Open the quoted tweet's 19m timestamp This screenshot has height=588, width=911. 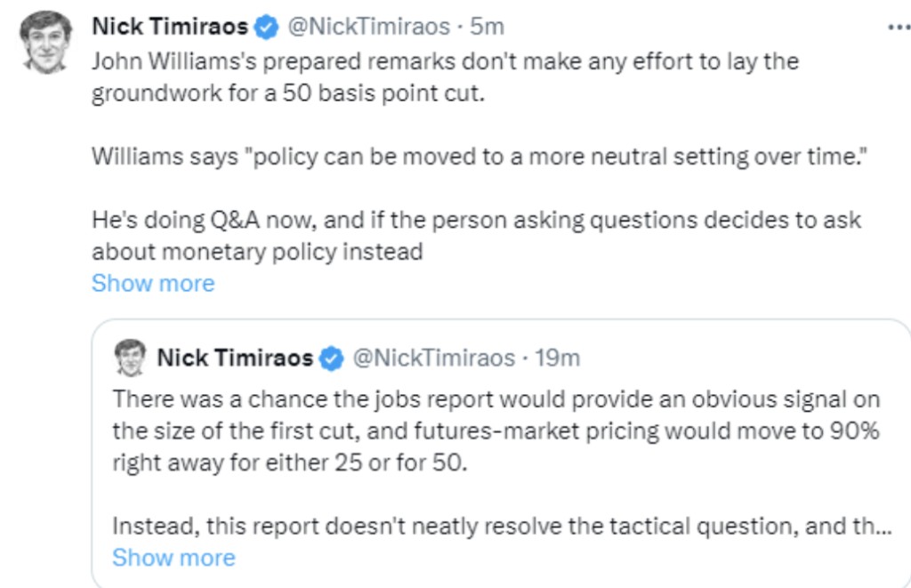pyautogui.click(x=558, y=358)
